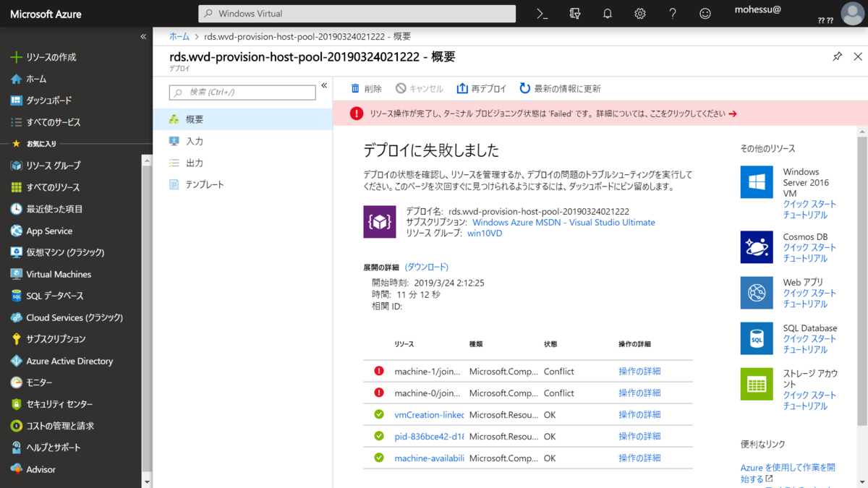
Task: Open the directory and subscription filter icon
Action: (575, 14)
